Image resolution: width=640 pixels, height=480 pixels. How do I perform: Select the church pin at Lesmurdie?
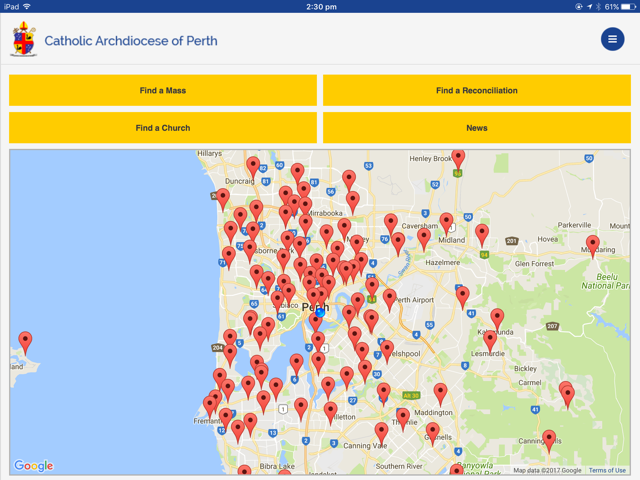click(490, 341)
